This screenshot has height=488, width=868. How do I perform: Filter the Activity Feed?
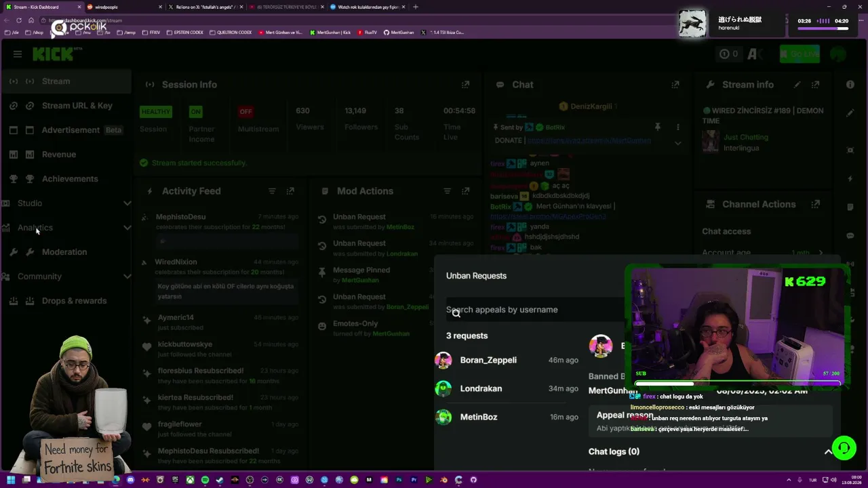[x=272, y=191]
